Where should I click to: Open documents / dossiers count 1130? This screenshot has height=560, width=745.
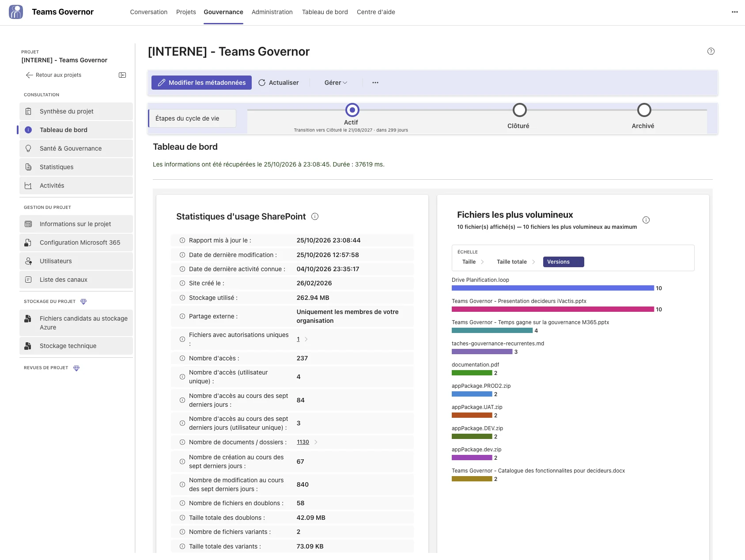point(303,442)
